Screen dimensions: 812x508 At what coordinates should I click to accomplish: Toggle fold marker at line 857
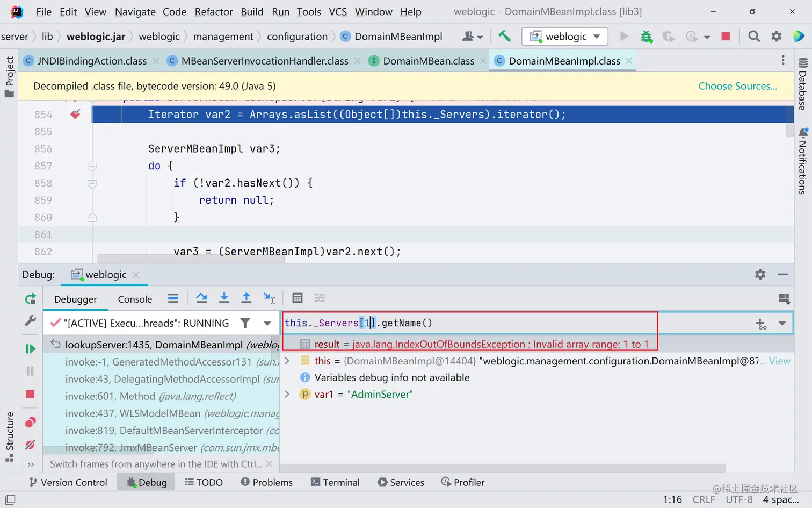tap(92, 166)
